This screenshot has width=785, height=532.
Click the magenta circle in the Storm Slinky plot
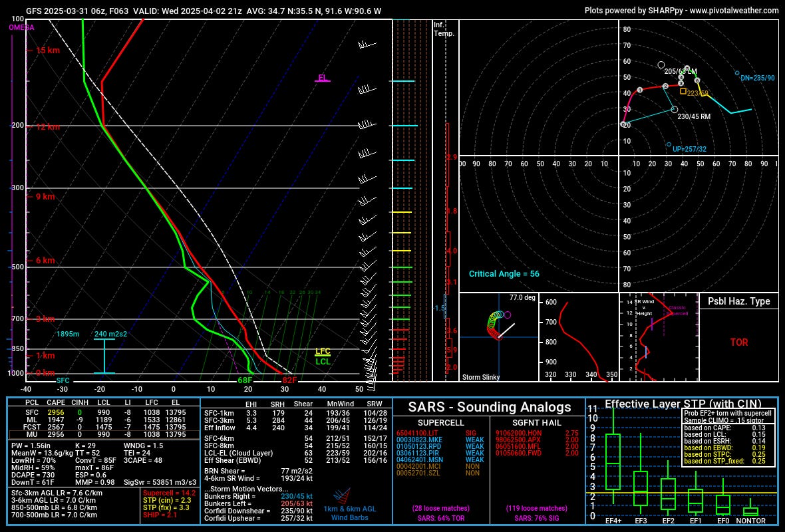click(508, 315)
